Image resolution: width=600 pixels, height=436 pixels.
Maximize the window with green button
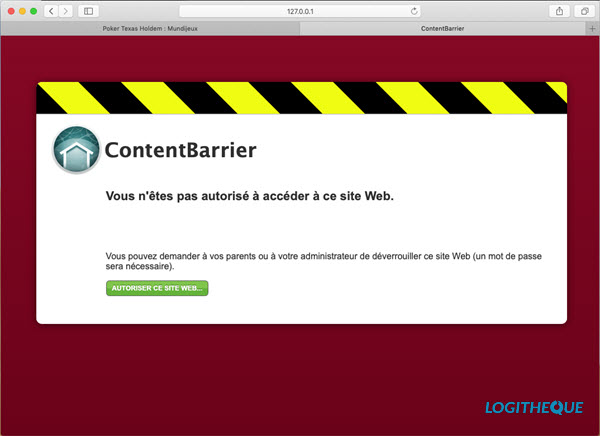[34, 11]
